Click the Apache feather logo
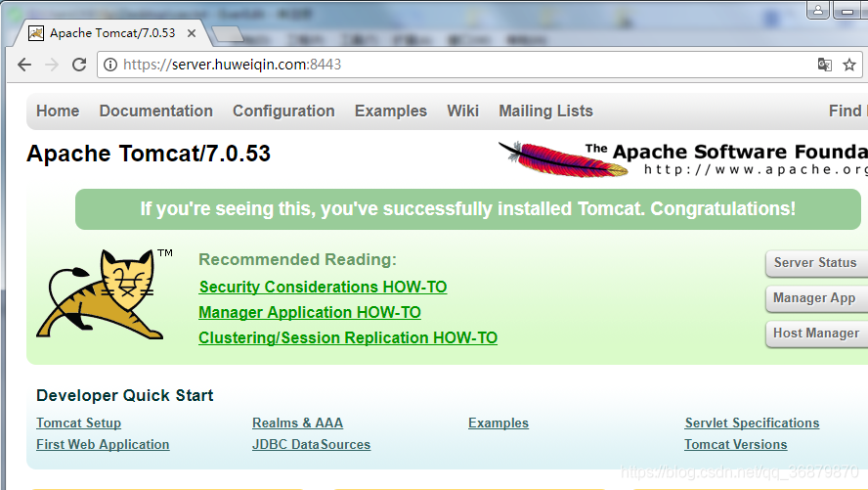Screen dimensions: 868x490 pyautogui.click(x=564, y=159)
